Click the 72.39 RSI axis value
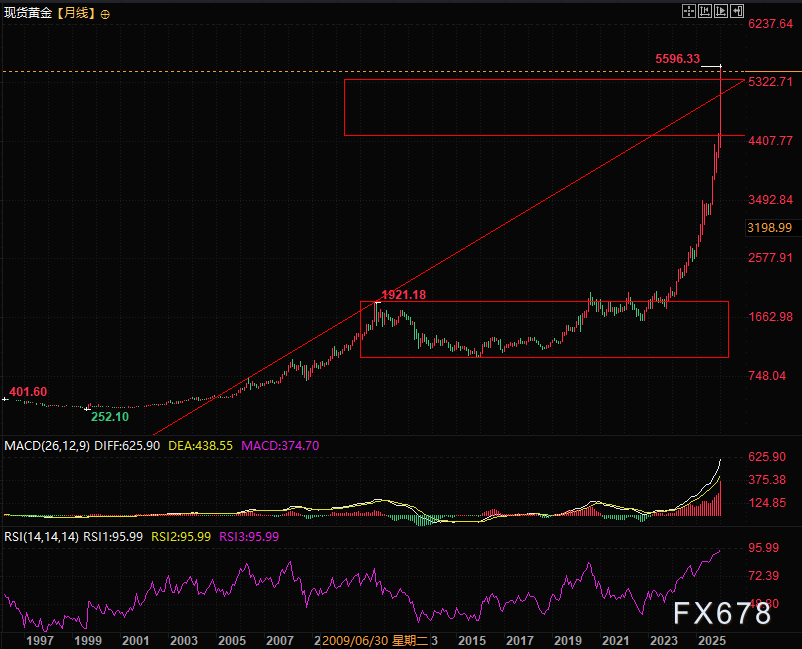Viewport: 802px width, 649px height. point(764,576)
